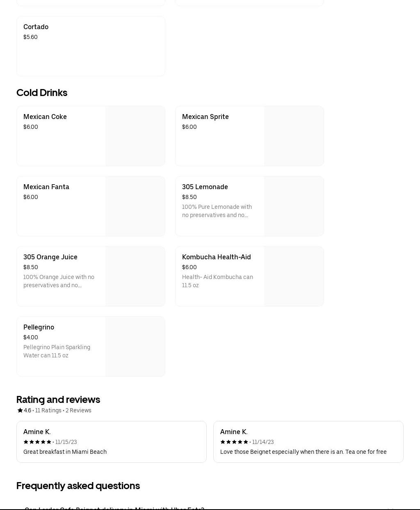Viewport: 420px width, 510px height.
Task: Click the Rating and reviews heading
Action: pos(58,399)
